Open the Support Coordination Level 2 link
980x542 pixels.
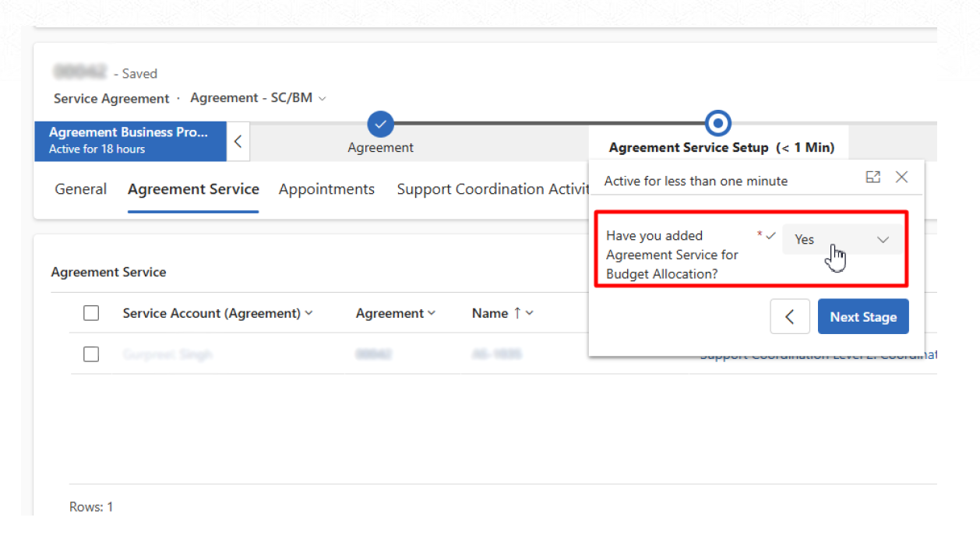[x=818, y=357]
